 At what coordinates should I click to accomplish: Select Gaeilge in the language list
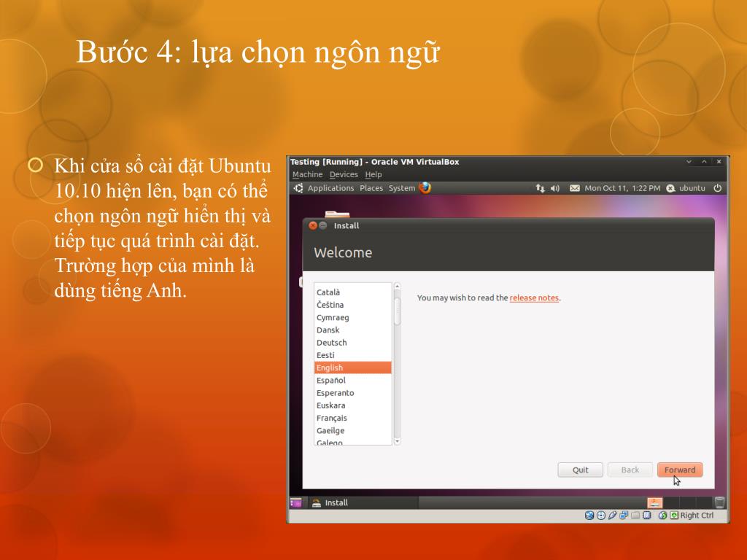[x=352, y=430]
